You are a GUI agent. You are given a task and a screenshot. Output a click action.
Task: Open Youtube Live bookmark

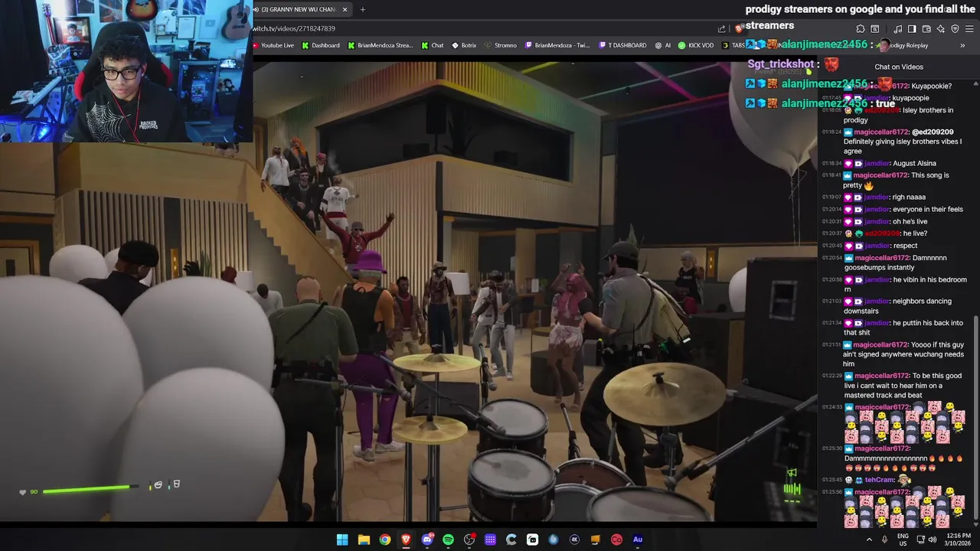click(x=273, y=45)
